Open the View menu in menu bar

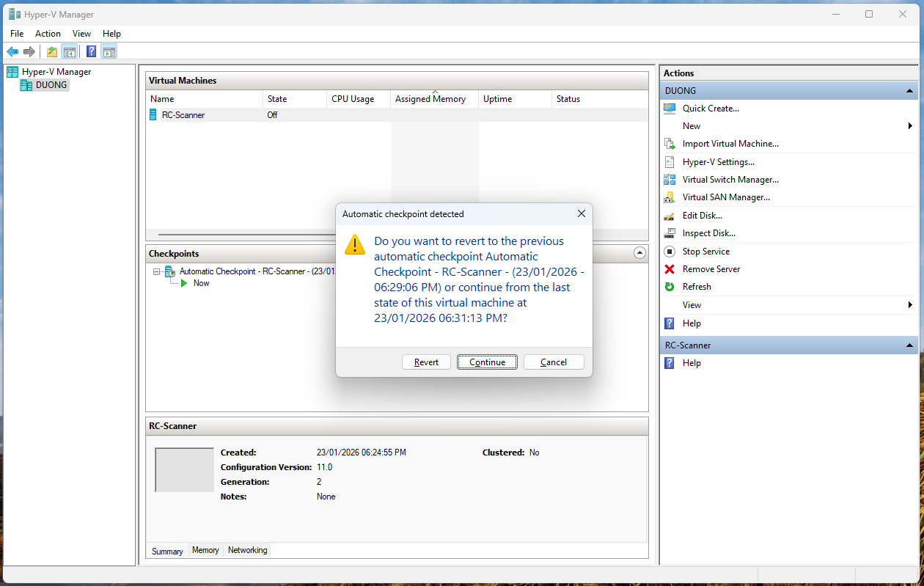82,34
